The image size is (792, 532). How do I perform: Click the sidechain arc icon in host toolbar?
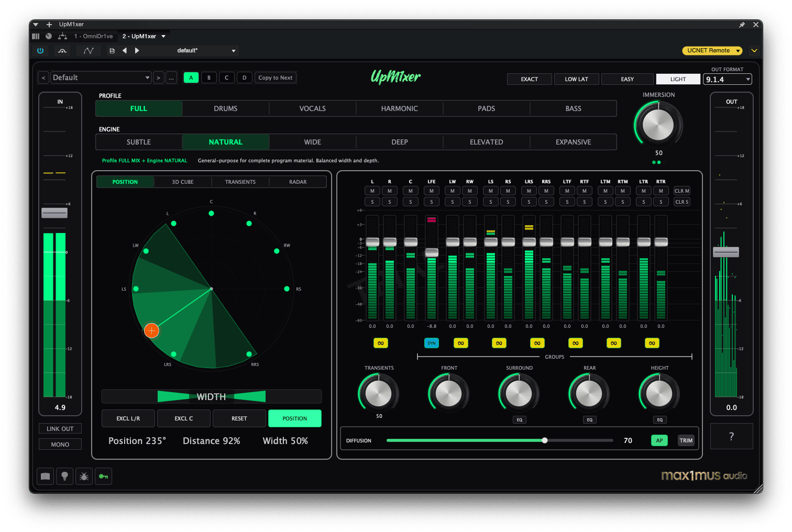[62, 51]
